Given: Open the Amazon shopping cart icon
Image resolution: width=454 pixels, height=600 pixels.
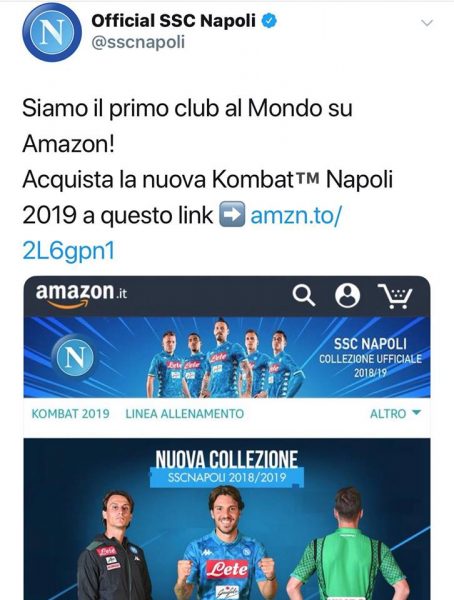Looking at the screenshot, I should pyautogui.click(x=395, y=296).
